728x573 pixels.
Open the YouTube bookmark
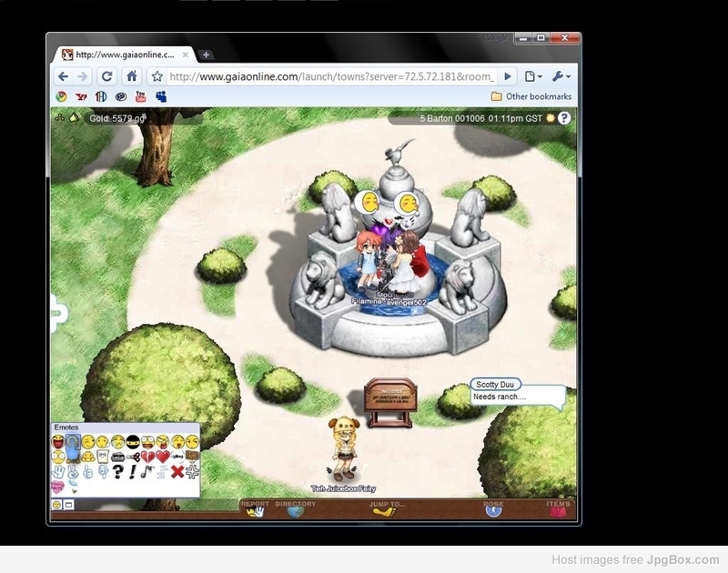pyautogui.click(x=140, y=96)
